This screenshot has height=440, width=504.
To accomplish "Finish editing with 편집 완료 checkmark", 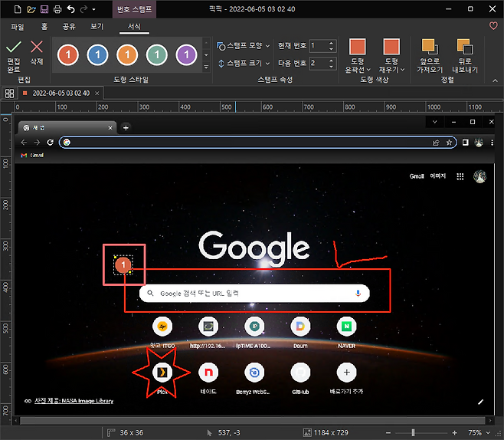I will [14, 56].
